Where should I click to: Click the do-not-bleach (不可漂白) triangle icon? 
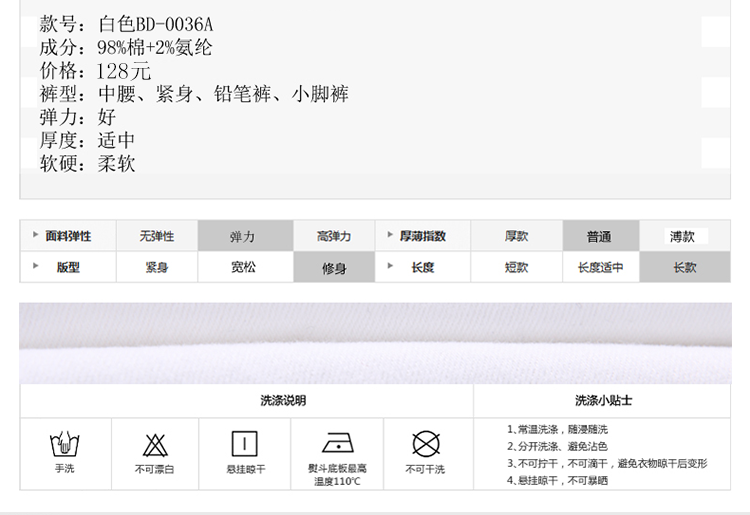pyautogui.click(x=155, y=444)
